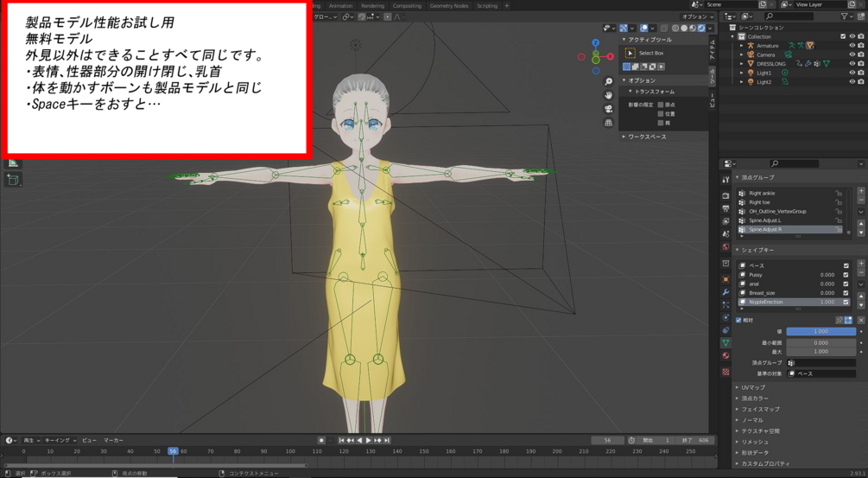Add a new vertex group with plus button
Screen dimensions: 868x478
[861, 191]
